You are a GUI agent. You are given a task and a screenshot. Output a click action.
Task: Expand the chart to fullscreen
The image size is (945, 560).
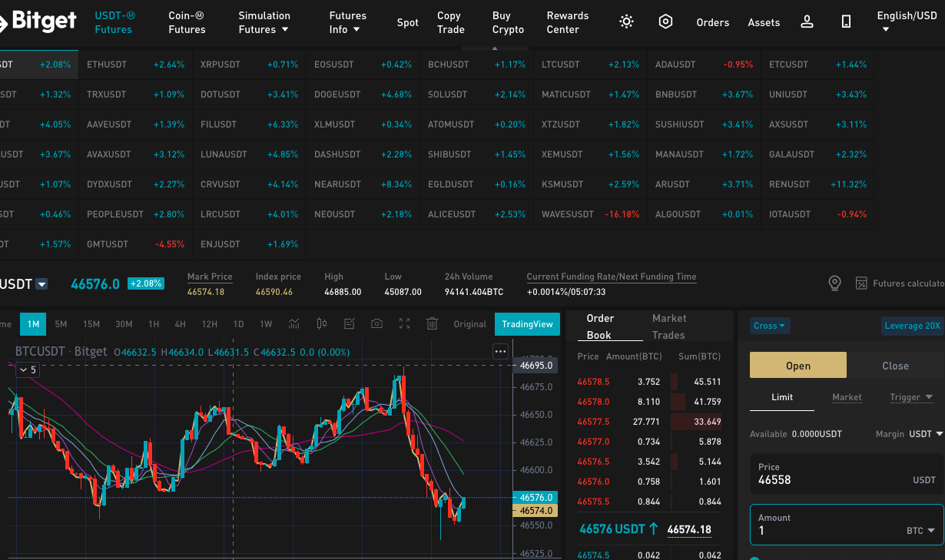404,324
